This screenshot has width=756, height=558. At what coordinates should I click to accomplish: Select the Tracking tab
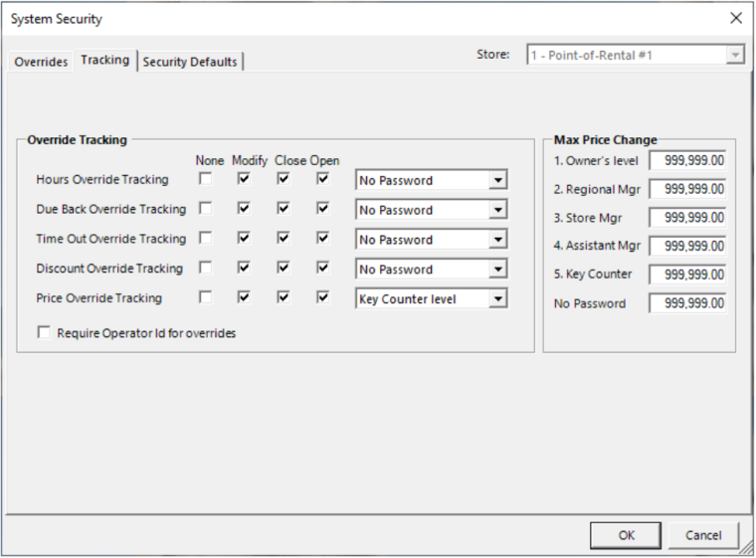click(105, 61)
